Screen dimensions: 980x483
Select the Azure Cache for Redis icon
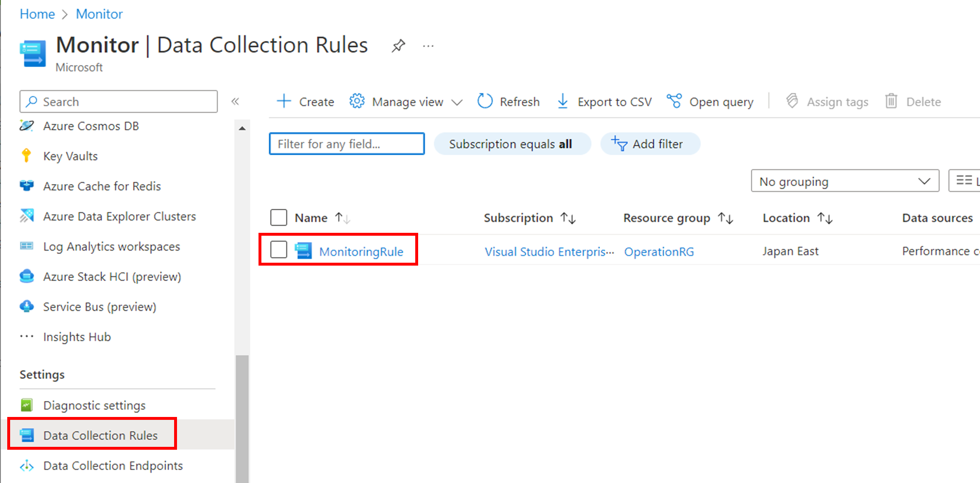pos(27,186)
